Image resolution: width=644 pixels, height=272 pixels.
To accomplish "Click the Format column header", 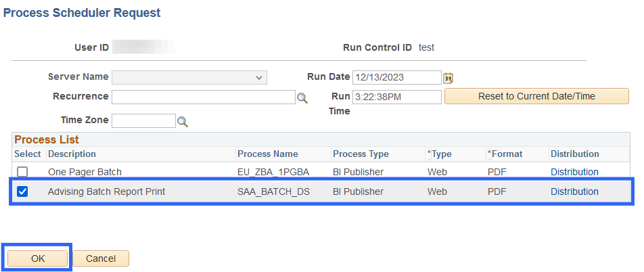I will [505, 154].
